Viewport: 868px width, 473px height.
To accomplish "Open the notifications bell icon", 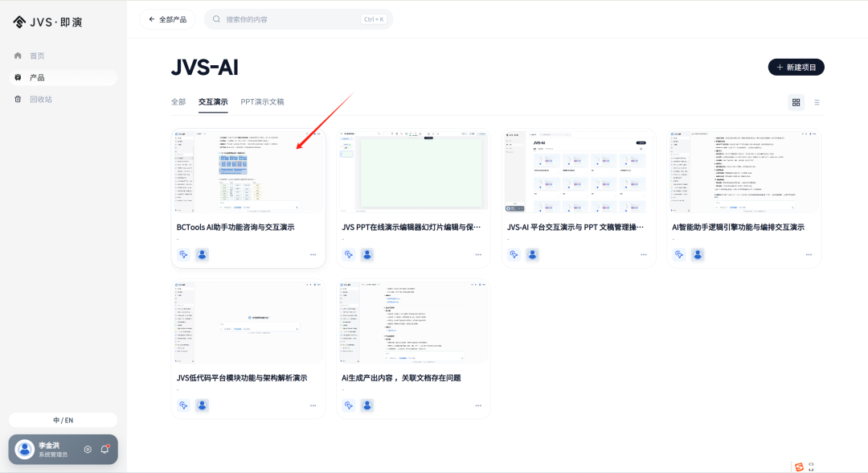I will point(104,449).
